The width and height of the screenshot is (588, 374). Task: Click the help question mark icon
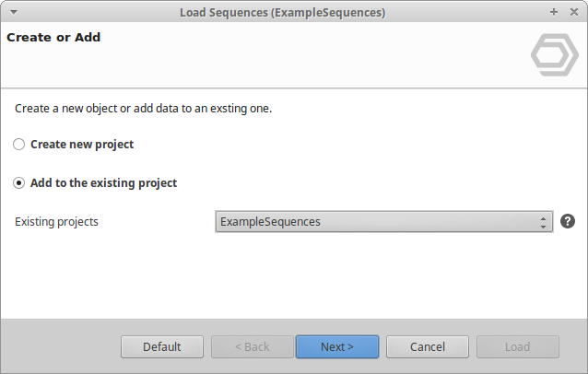pos(568,221)
